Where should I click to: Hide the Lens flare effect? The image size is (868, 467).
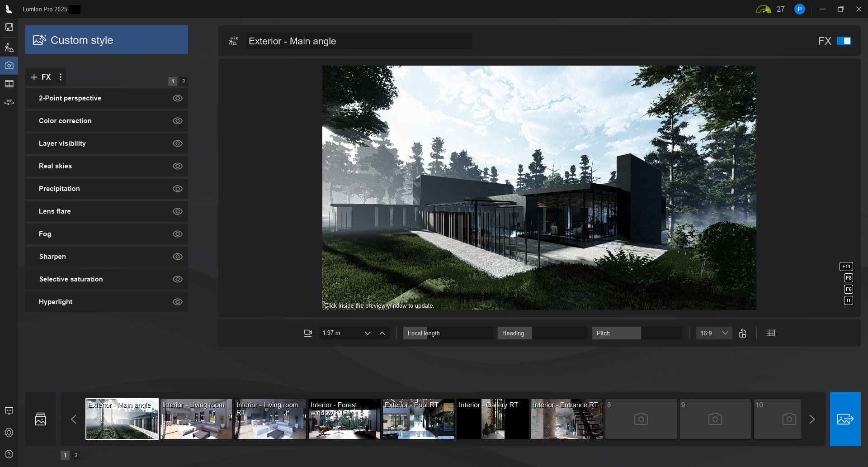pyautogui.click(x=177, y=211)
